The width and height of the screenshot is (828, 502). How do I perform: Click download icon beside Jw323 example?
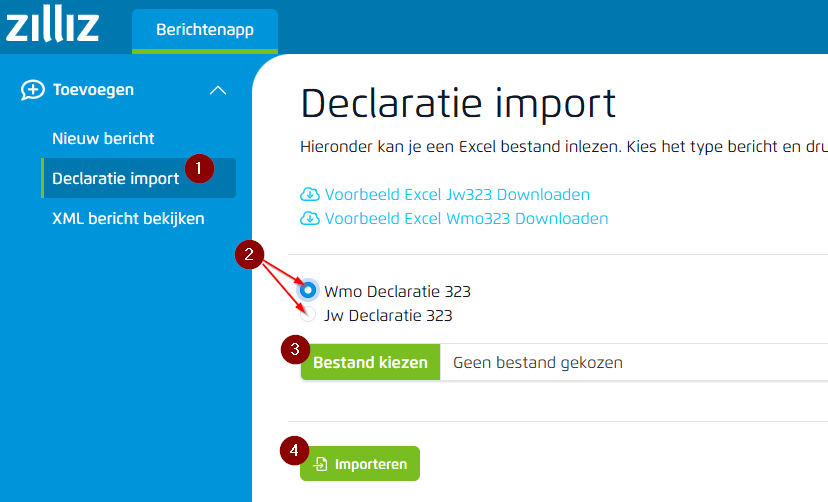(x=309, y=195)
